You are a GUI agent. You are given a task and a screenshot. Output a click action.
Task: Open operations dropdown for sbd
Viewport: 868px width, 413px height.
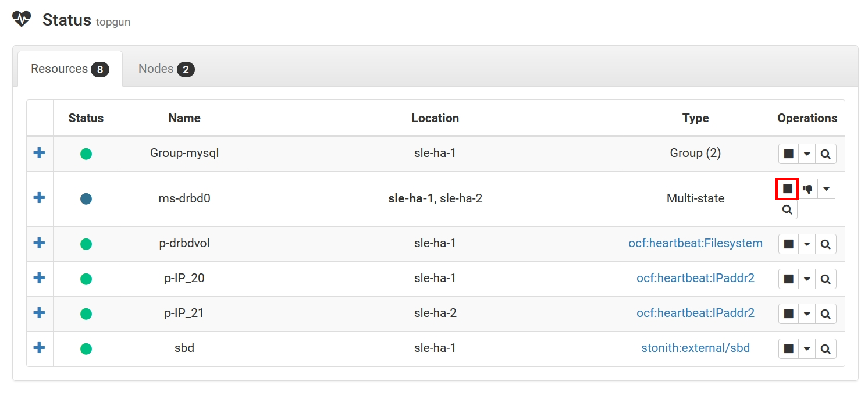(807, 349)
